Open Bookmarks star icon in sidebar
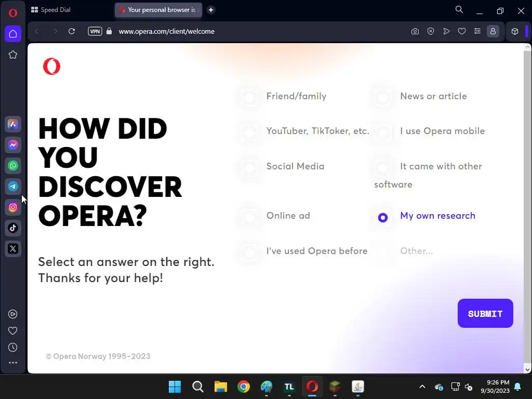The image size is (532, 399). click(x=13, y=55)
